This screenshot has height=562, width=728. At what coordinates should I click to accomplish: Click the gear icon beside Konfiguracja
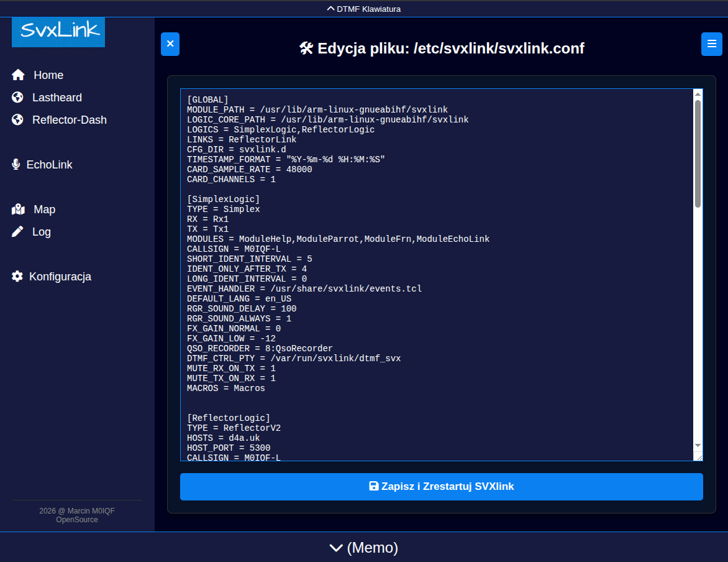(17, 277)
